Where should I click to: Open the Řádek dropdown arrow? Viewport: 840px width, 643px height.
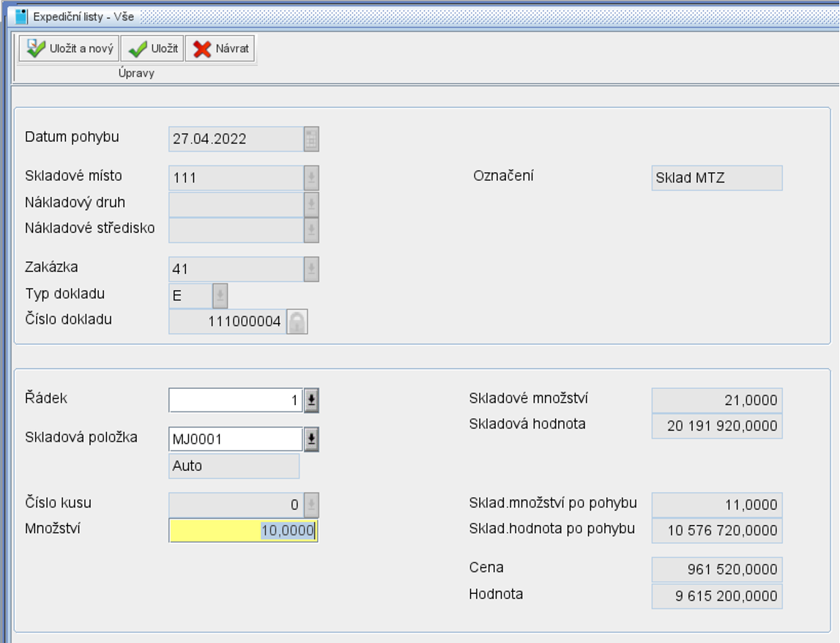[311, 401]
